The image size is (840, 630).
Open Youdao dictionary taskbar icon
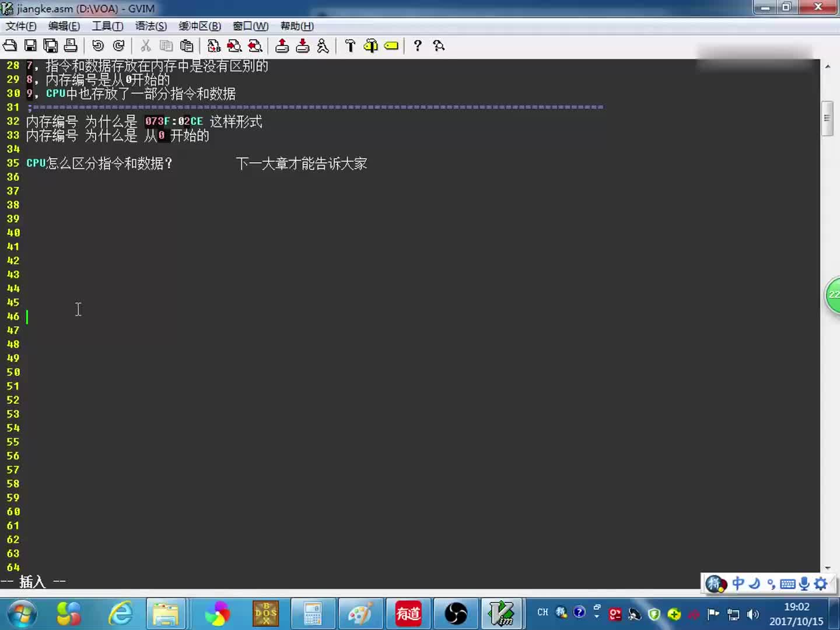pos(408,614)
